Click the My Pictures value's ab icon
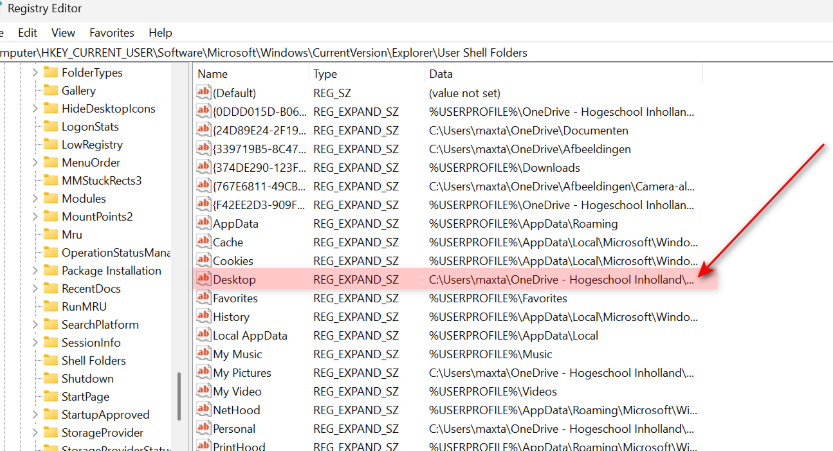833x451 pixels. click(203, 372)
